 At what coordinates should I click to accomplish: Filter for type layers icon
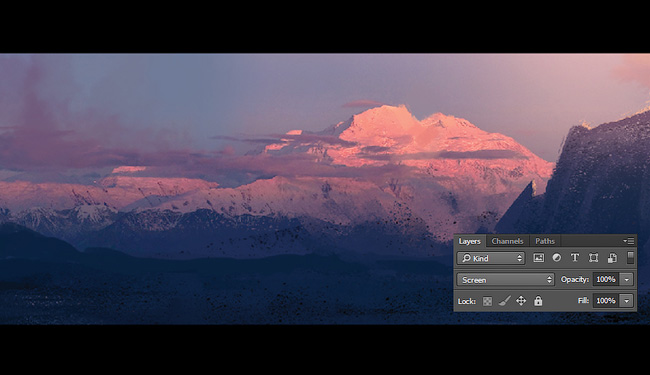click(x=575, y=258)
